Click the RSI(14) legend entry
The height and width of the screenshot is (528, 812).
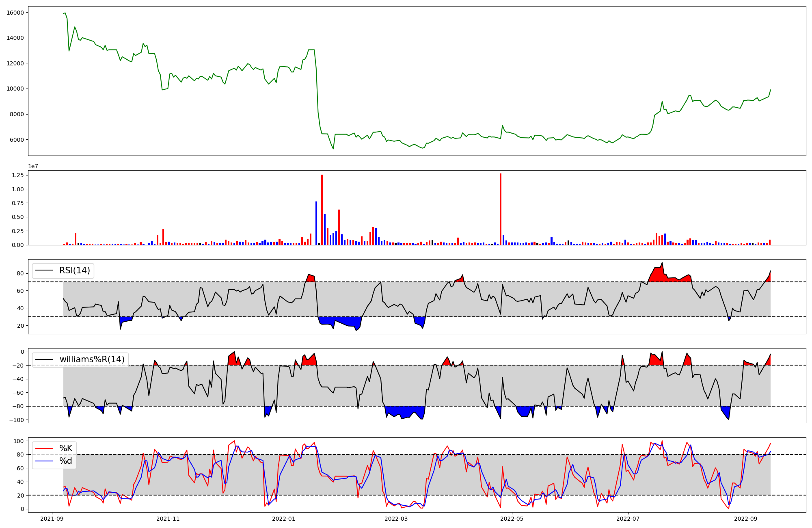(74, 270)
